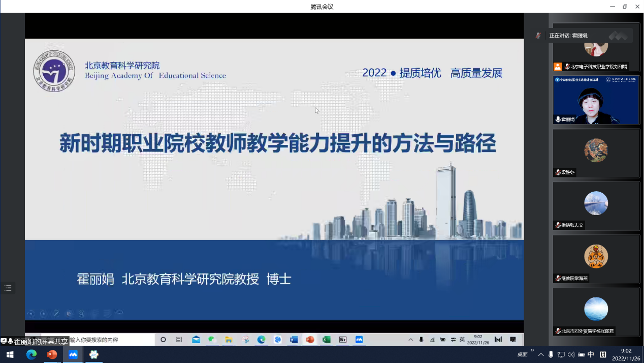
Task: Select Tencent Meeting icon in the taskbar
Action: tap(73, 354)
